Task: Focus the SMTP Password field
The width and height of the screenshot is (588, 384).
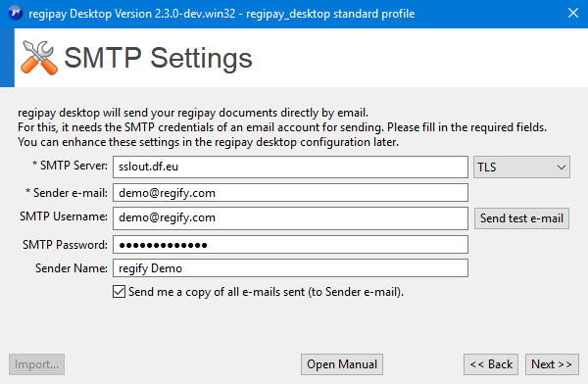Action: tap(290, 245)
